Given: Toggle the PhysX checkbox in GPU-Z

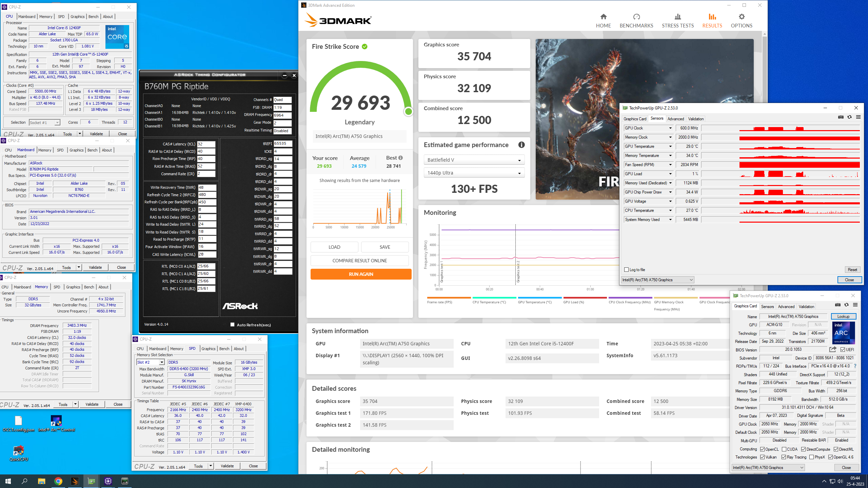Looking at the screenshot, I should click(x=811, y=457).
